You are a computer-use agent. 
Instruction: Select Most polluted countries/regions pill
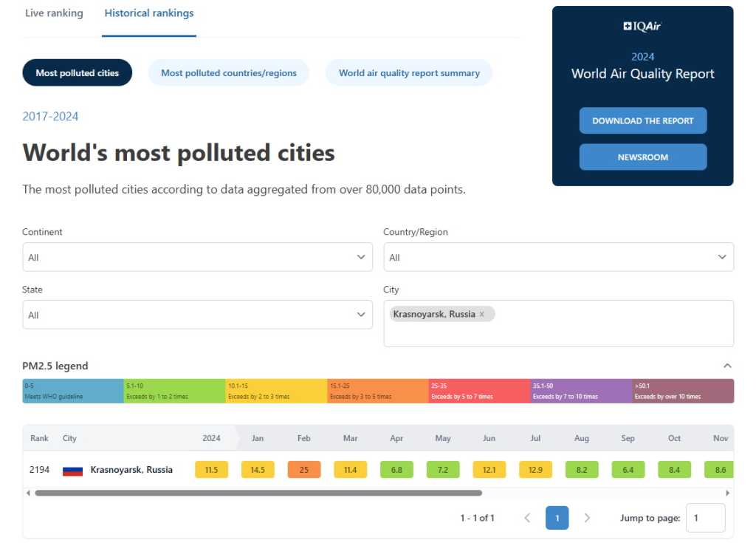229,73
